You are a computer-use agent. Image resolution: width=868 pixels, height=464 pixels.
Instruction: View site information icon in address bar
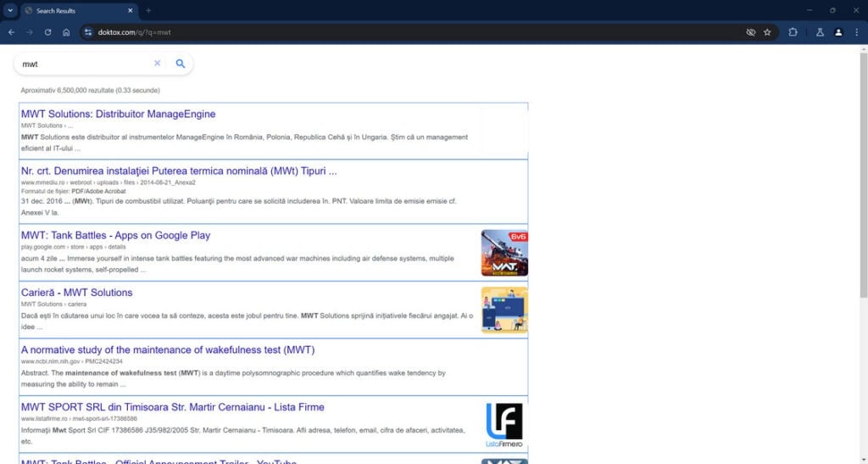point(87,32)
